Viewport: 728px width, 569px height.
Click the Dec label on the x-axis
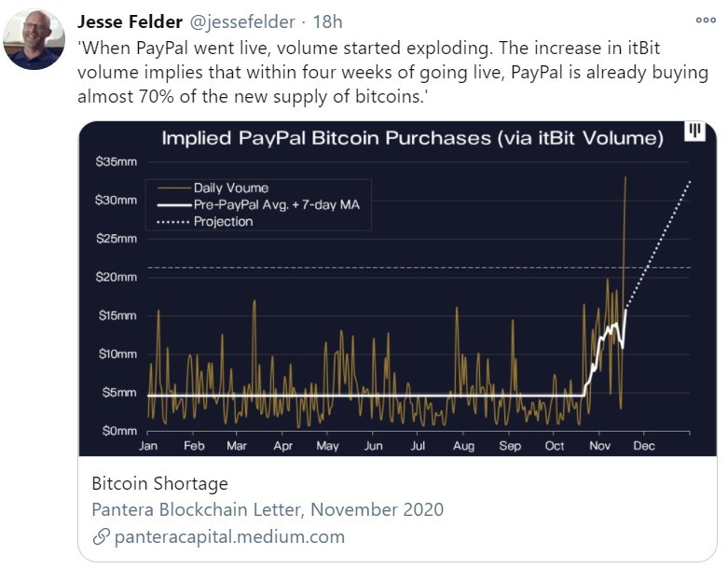[x=644, y=446]
